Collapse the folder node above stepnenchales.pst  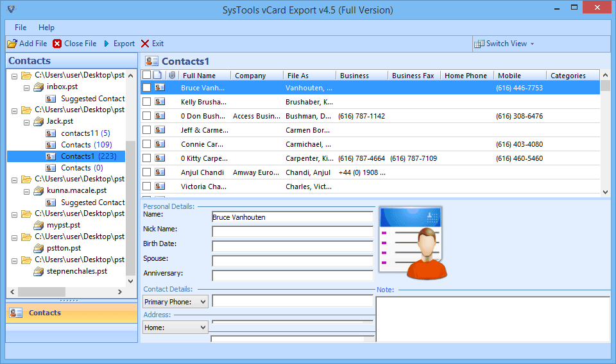tap(15, 261)
